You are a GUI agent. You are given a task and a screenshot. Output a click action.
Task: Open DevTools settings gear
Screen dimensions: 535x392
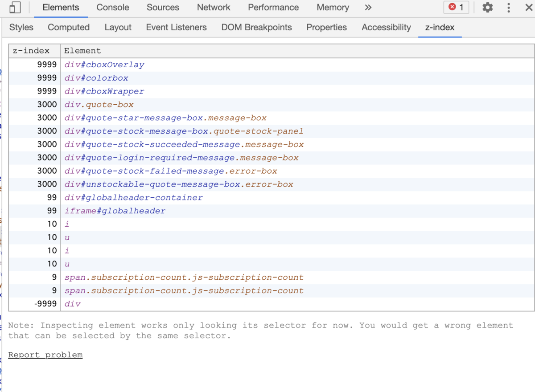point(488,8)
